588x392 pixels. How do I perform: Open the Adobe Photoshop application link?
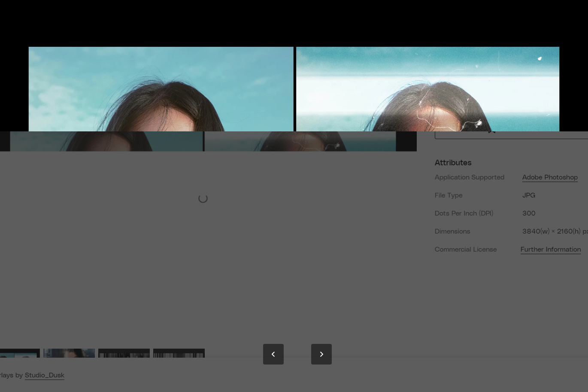[x=550, y=177]
